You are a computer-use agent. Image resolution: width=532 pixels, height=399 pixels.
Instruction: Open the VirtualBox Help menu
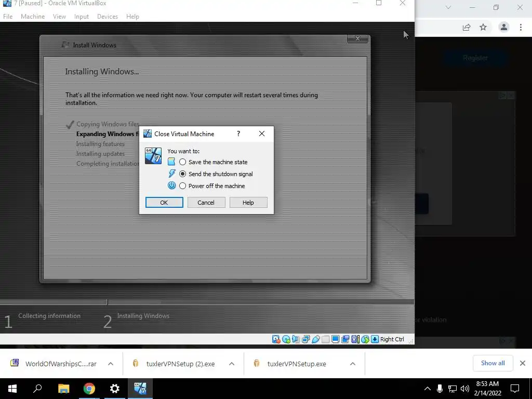coord(132,16)
